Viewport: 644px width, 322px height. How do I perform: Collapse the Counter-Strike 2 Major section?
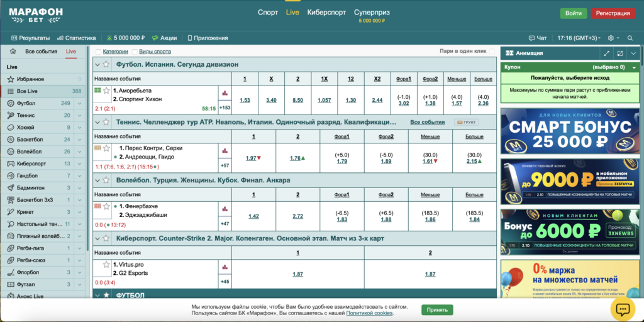pyautogui.click(x=97, y=238)
